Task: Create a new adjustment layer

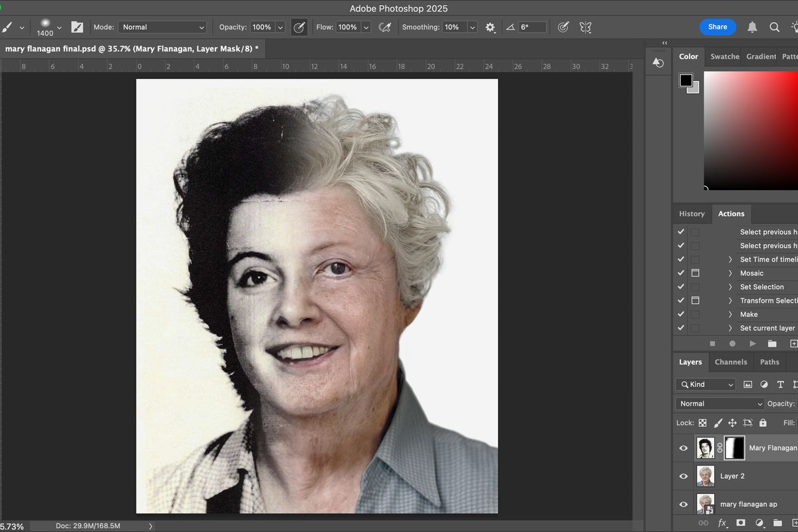Action: [x=759, y=523]
